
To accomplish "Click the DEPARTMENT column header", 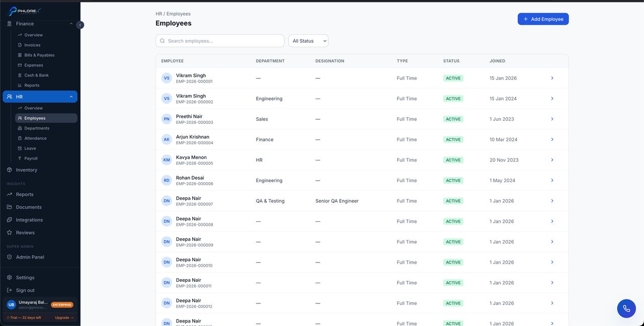I will pos(270,61).
